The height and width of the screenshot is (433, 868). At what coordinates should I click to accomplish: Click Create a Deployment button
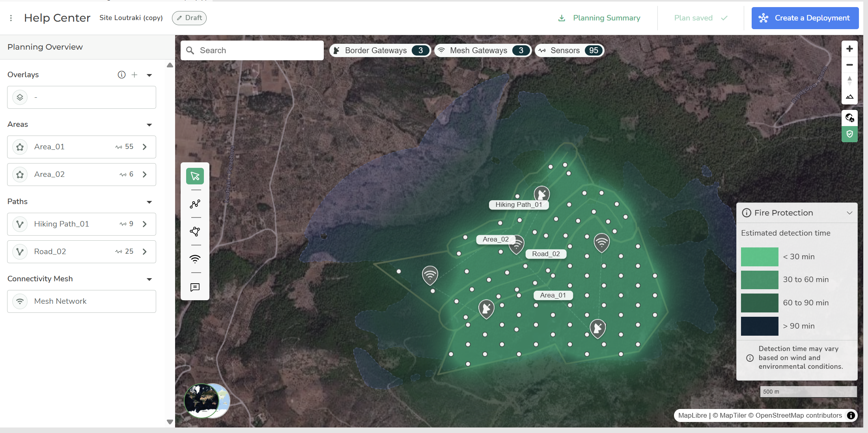[x=805, y=18]
